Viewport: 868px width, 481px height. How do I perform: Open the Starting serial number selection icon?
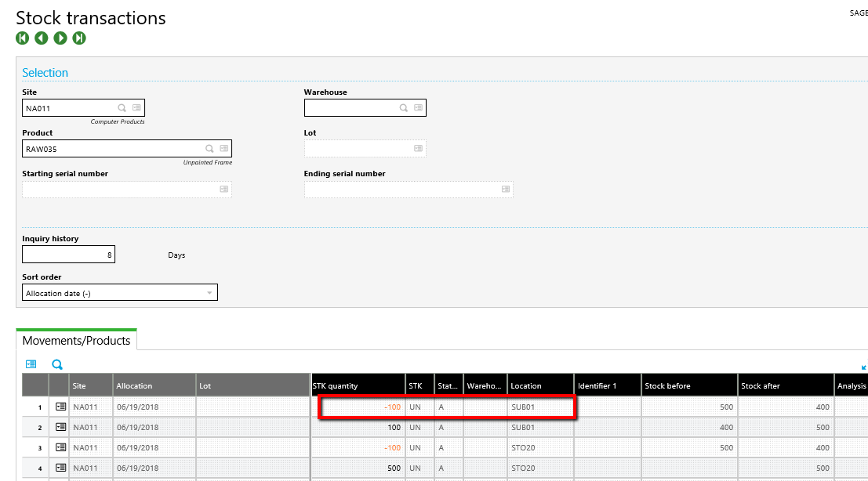pos(223,190)
